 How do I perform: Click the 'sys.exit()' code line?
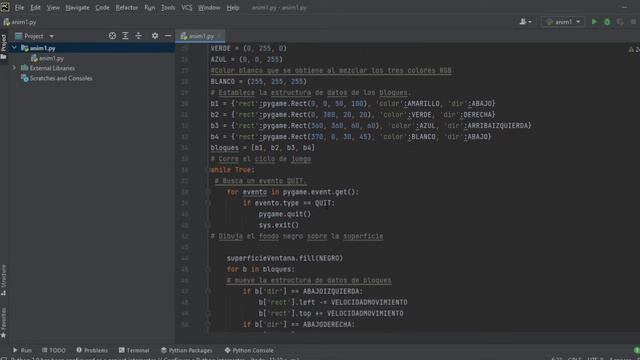278,225
